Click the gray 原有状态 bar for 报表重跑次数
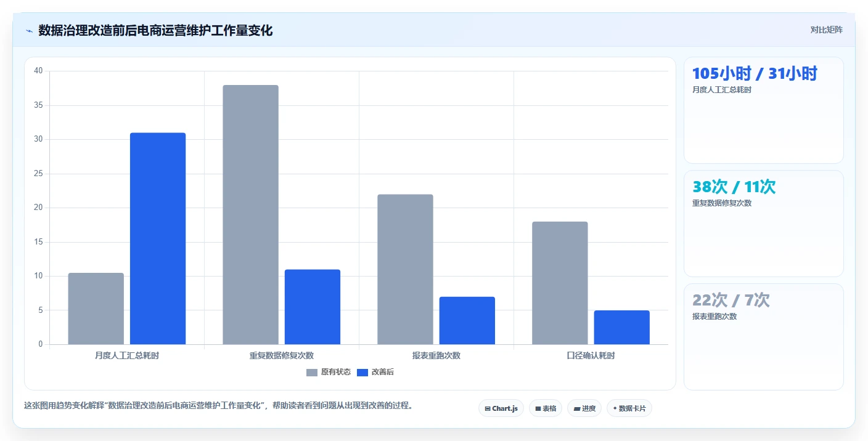This screenshot has height=441, width=868. pyautogui.click(x=406, y=269)
